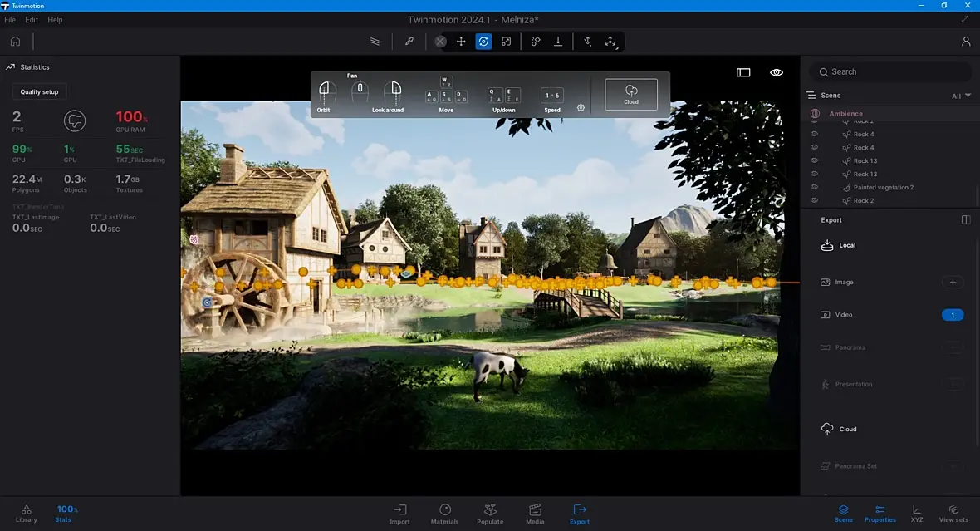Toggle the viewport eye view-mode icon

[777, 72]
